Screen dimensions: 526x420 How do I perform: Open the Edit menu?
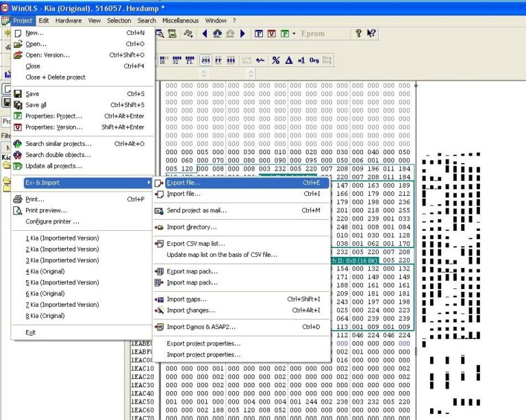[44, 21]
